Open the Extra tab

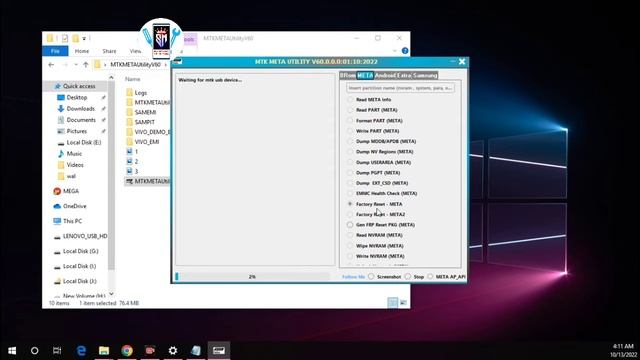click(x=404, y=76)
